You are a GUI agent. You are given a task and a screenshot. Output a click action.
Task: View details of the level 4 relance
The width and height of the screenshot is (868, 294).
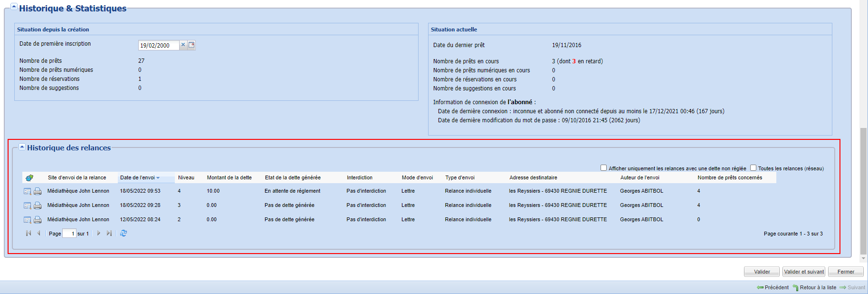tap(27, 191)
